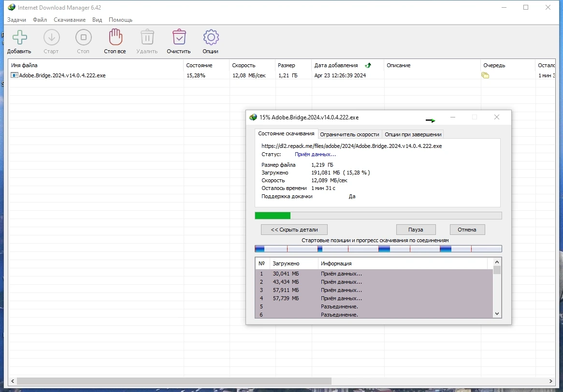This screenshot has width=563, height=392.
Task: Switch to Опции при завершении tab
Action: [413, 134]
